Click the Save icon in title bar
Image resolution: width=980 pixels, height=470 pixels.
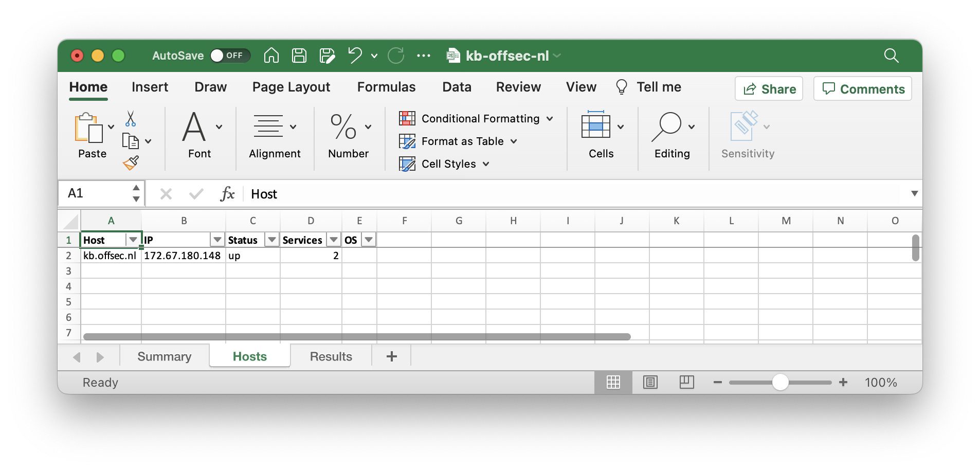[299, 56]
